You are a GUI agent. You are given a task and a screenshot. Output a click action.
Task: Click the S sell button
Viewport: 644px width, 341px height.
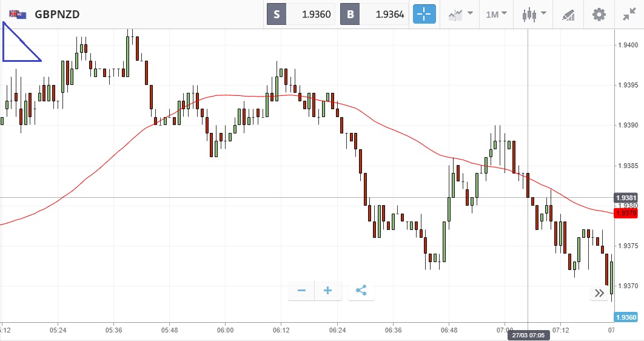(x=277, y=14)
